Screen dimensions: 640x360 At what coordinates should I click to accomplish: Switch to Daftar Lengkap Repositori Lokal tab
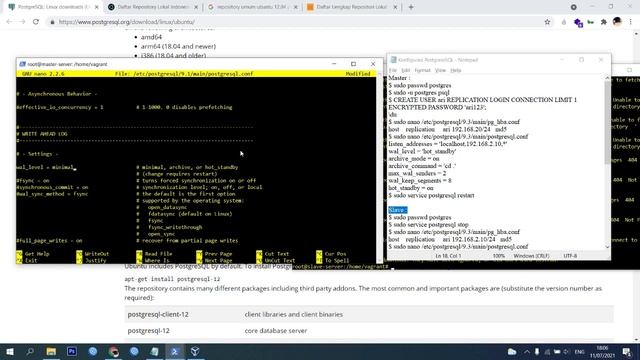click(352, 7)
